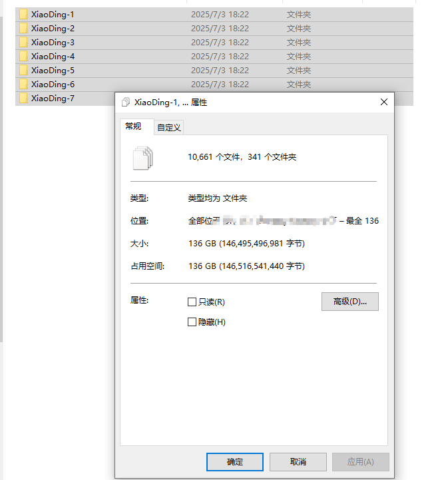The width and height of the screenshot is (448, 480).
Task: Click the XiaoDing-4 folder name
Action: coord(53,57)
